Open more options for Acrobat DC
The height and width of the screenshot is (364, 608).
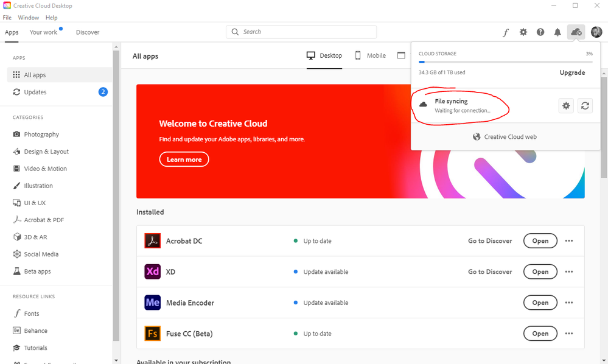point(569,241)
